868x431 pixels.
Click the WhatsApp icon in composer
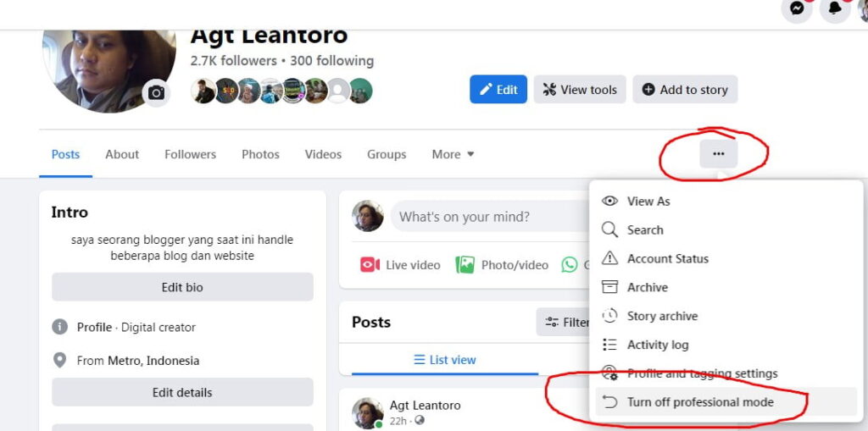(x=569, y=265)
